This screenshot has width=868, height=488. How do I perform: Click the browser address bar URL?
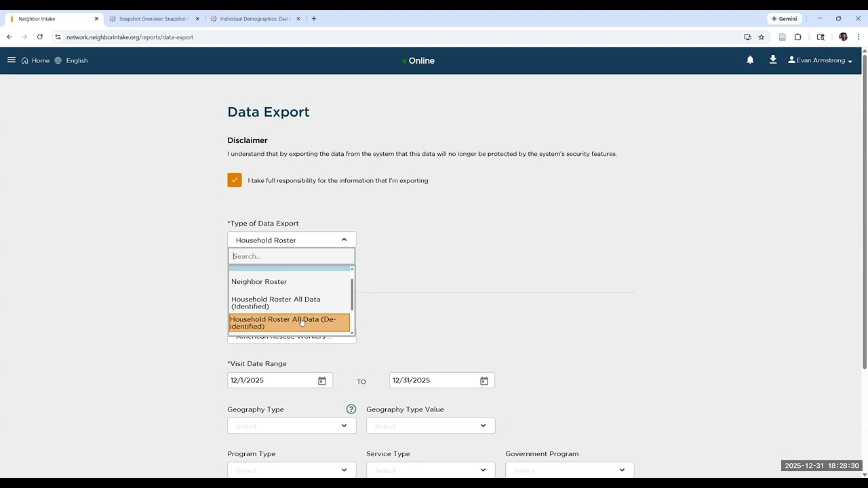(130, 37)
